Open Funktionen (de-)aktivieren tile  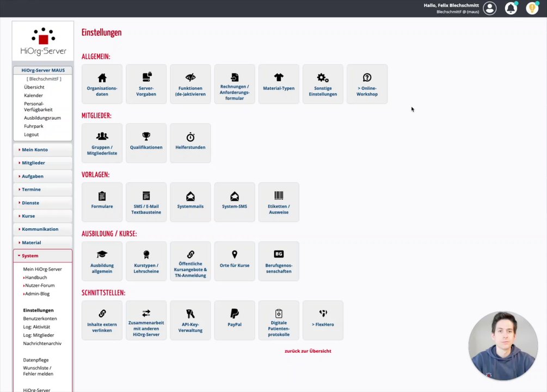pyautogui.click(x=190, y=84)
